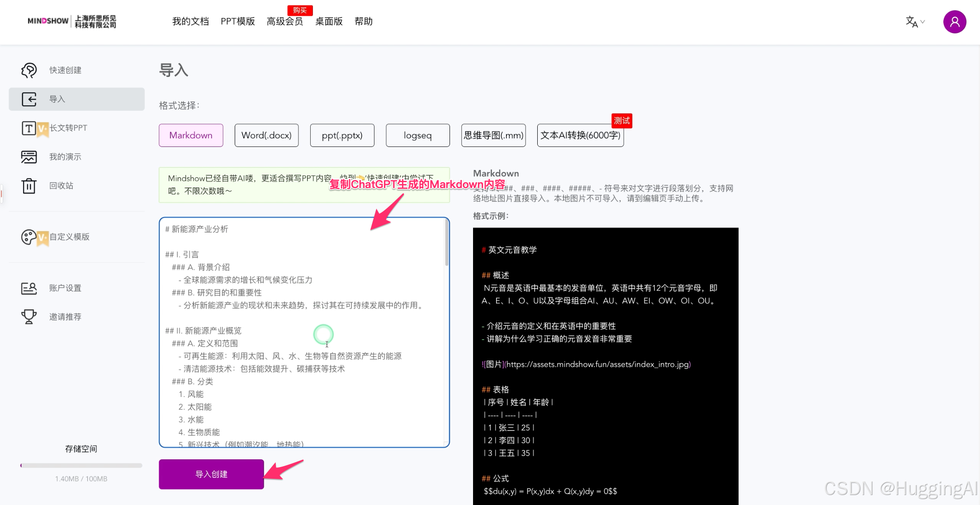Click inside the Markdown text input area
Screen dimensions: 980x505
tap(303, 332)
